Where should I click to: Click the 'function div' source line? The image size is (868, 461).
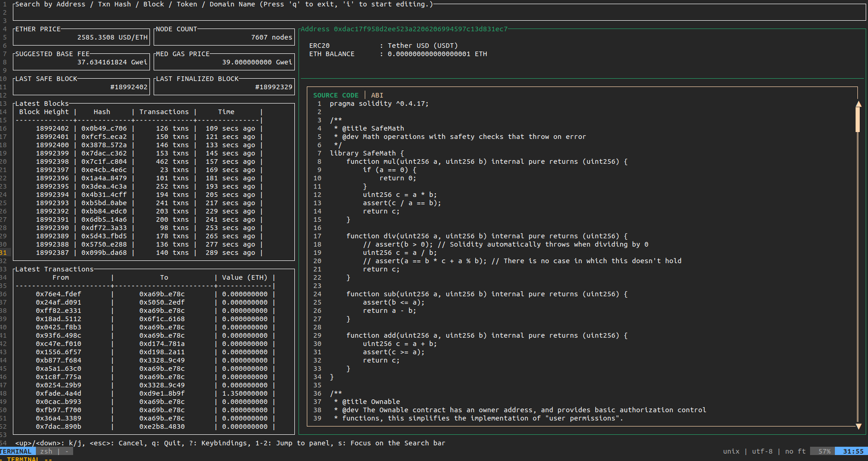point(487,236)
